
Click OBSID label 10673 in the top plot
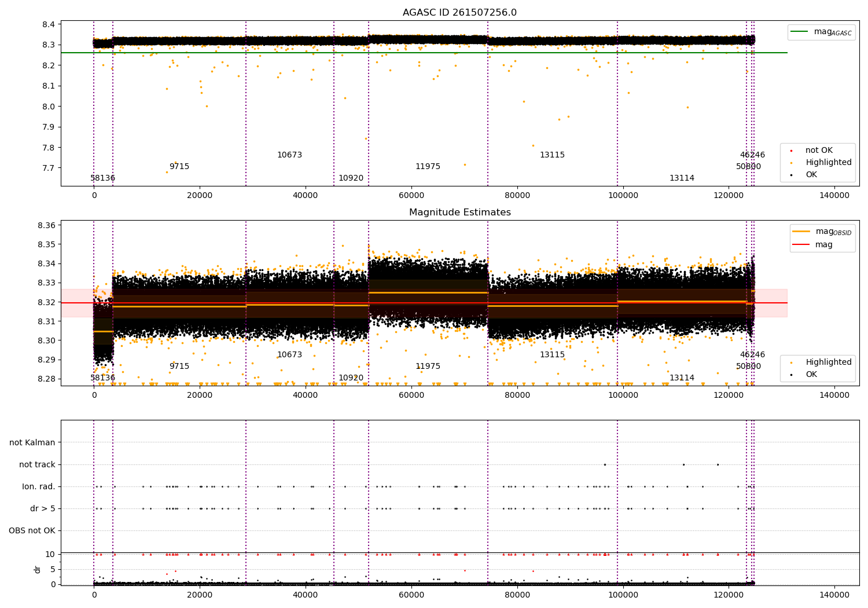coord(289,155)
